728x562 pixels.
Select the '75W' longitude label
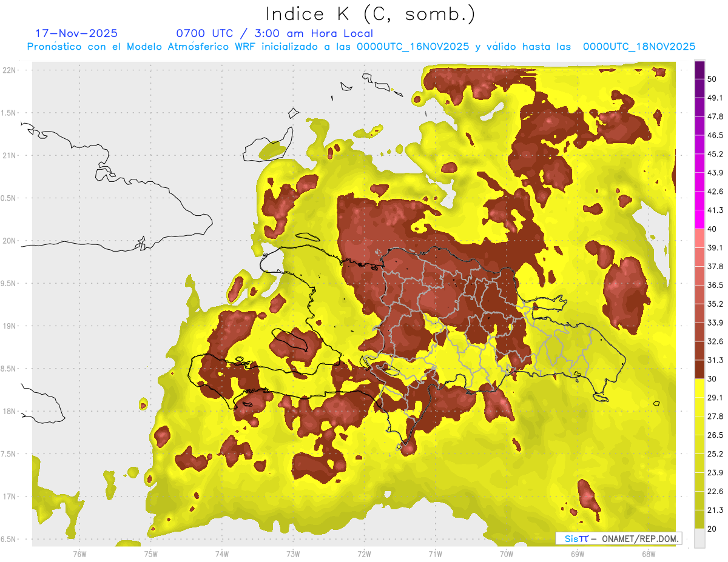151,554
